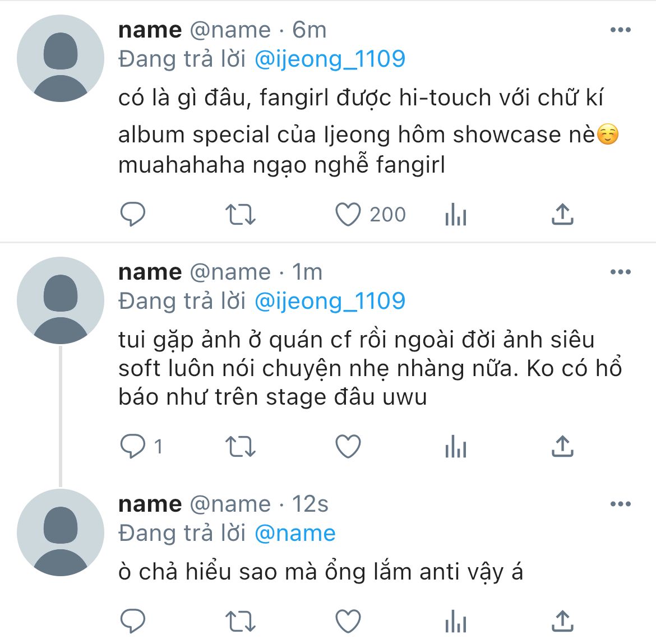656x644 pixels.
Task: Open more options on the 1m tweet
Action: (x=620, y=272)
